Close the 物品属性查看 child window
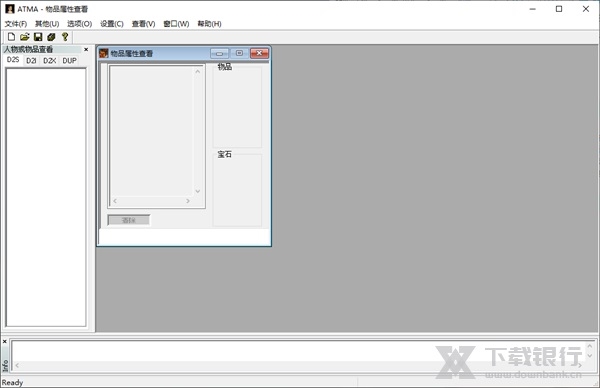This screenshot has height=388, width=600. pyautogui.click(x=259, y=53)
